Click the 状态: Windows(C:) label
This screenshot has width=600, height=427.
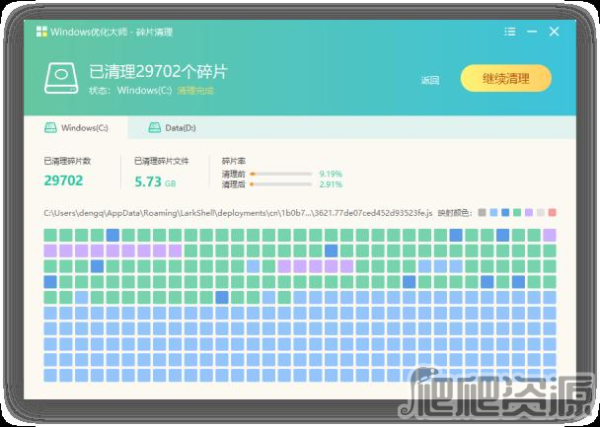(x=130, y=91)
